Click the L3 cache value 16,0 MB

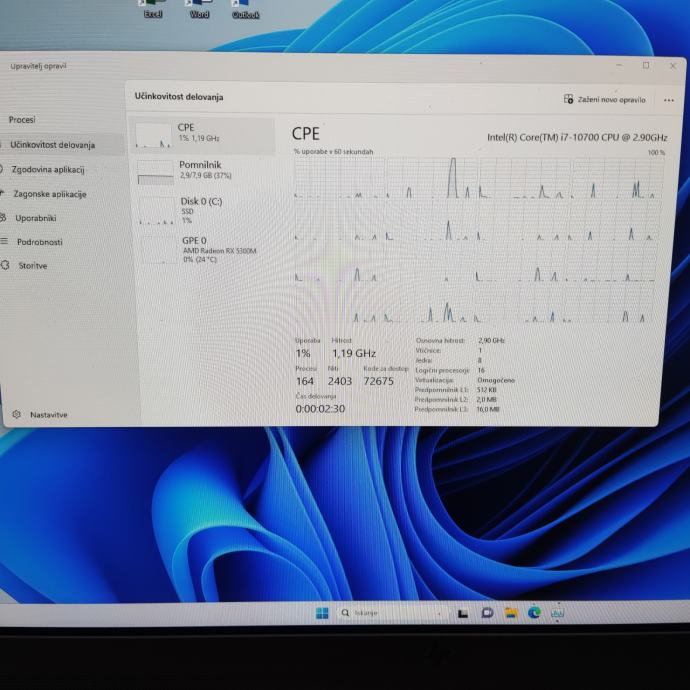[x=488, y=409]
